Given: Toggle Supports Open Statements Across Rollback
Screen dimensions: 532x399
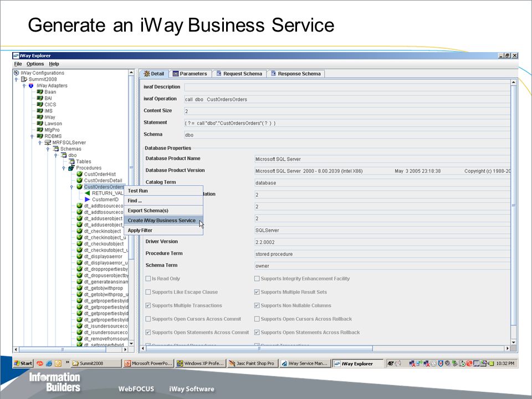Looking at the screenshot, I should [257, 332].
